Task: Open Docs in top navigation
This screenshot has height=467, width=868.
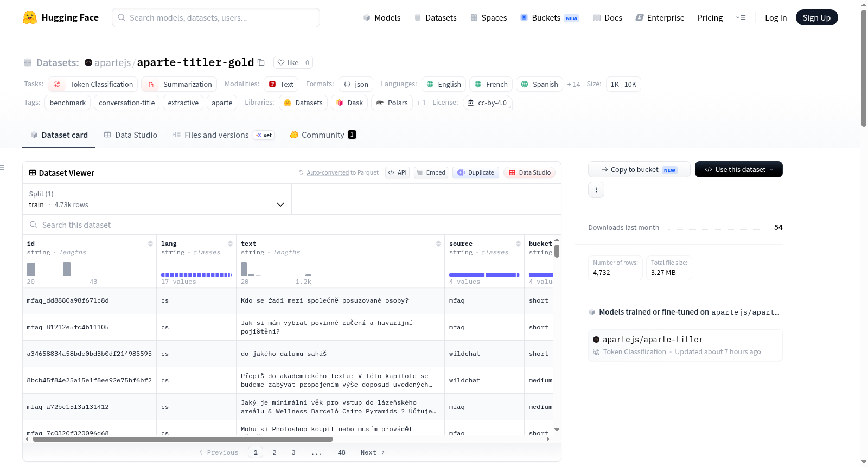Action: (x=608, y=17)
